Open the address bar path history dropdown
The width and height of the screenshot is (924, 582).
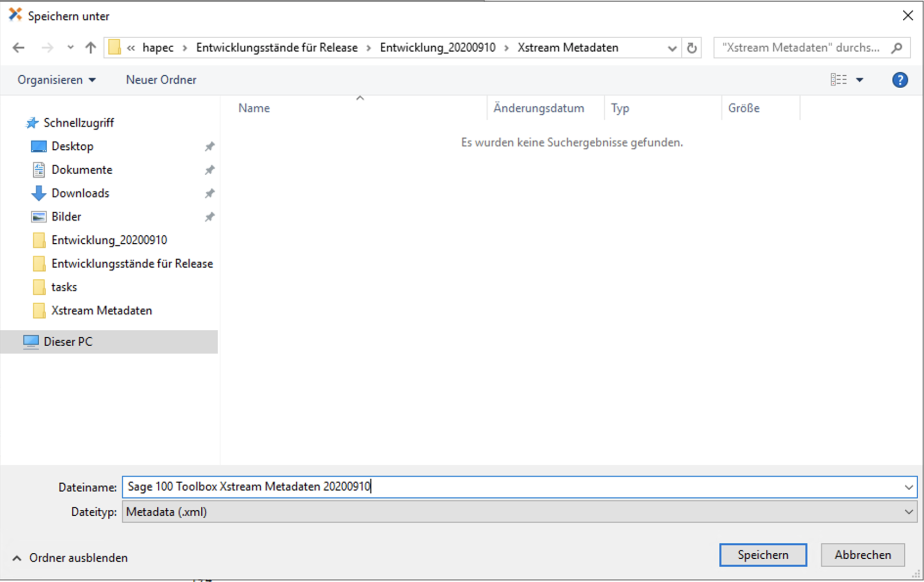click(x=672, y=48)
